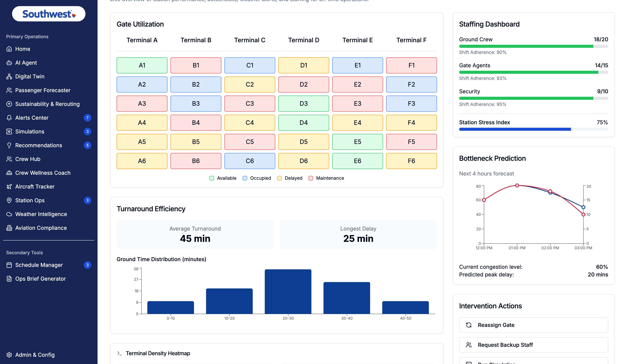627x364 pixels.
Task: Click the Reassign Gate button
Action: click(534, 325)
